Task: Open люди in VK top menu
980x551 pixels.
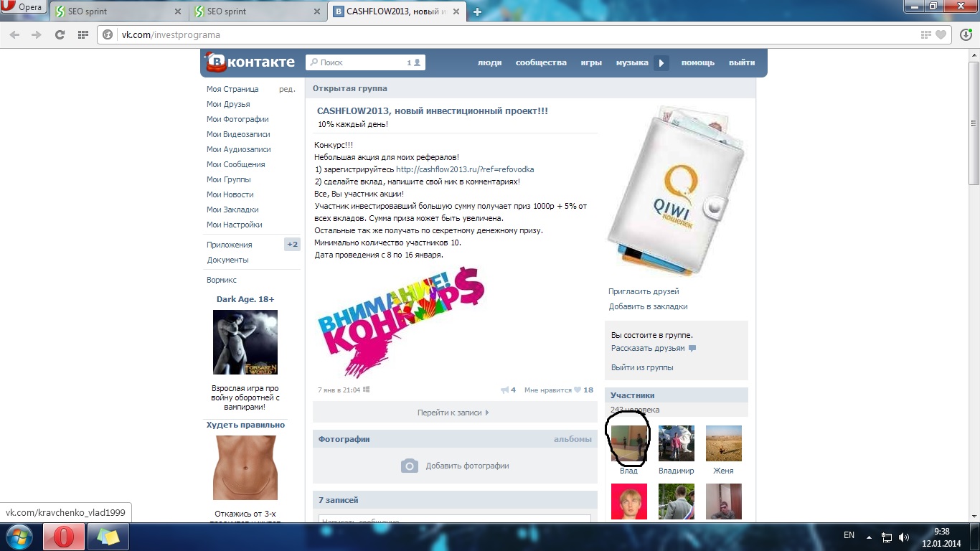Action: tap(489, 62)
